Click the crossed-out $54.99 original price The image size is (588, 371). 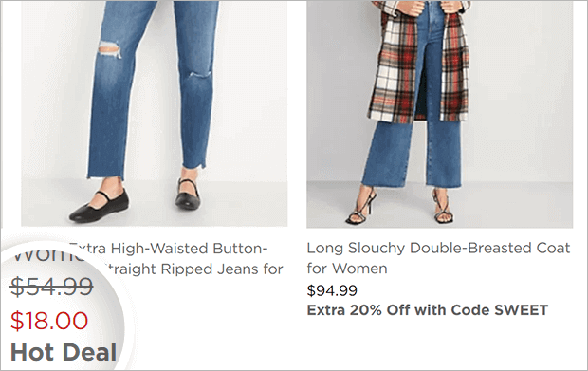pyautogui.click(x=52, y=287)
